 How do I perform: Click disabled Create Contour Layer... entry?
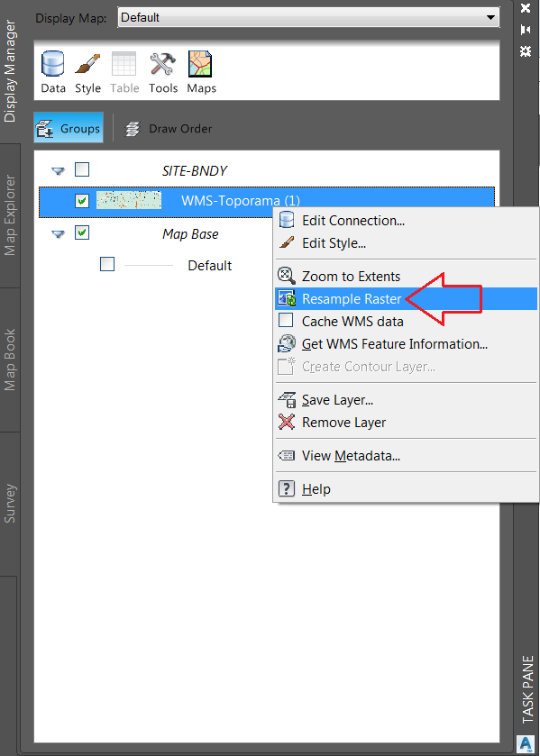[x=406, y=367]
